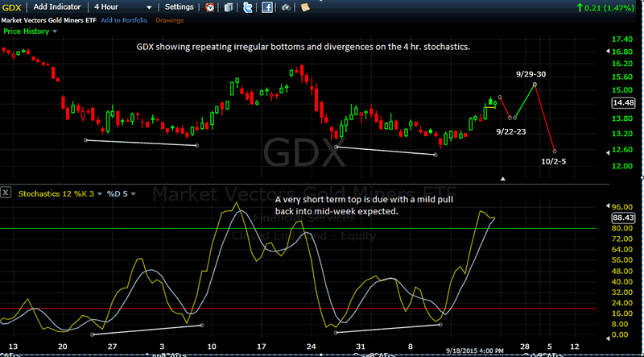644x357 pixels.
Task: Click the white triangle marker below price chart
Action: (x=502, y=179)
